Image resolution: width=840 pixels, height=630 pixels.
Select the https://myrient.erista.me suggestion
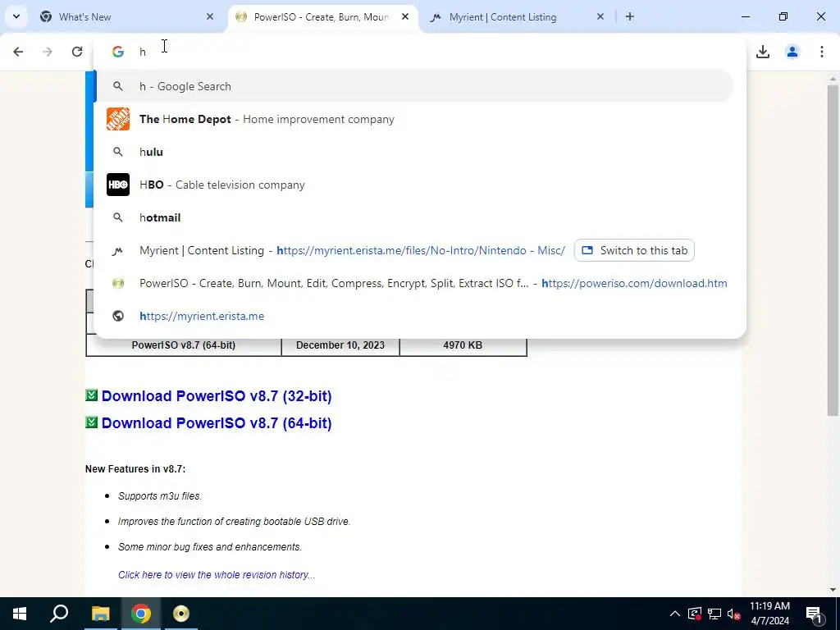415,316
